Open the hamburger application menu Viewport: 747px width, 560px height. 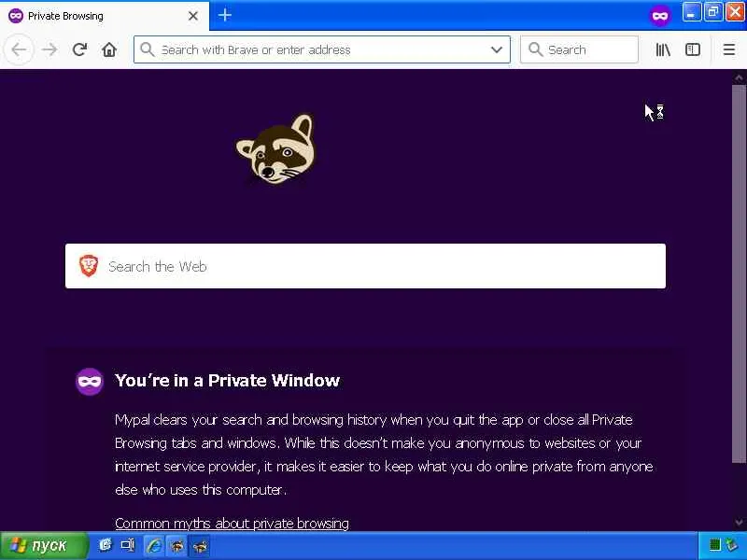pyautogui.click(x=729, y=49)
